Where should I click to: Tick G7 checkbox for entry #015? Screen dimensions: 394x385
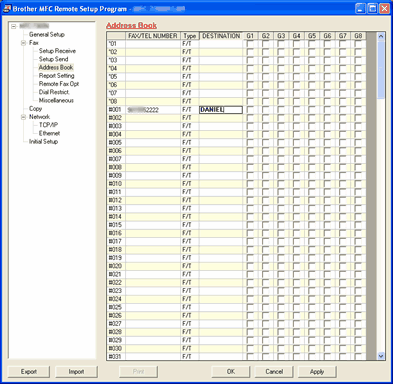[343, 225]
